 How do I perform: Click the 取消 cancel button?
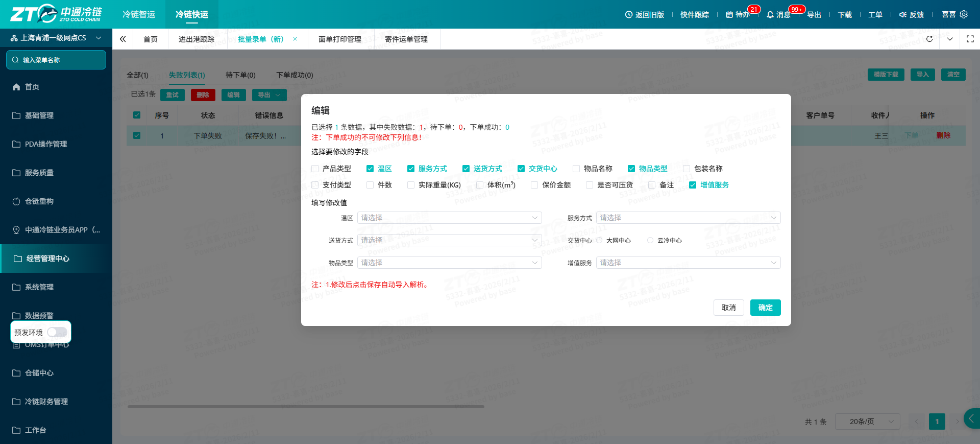click(x=729, y=308)
